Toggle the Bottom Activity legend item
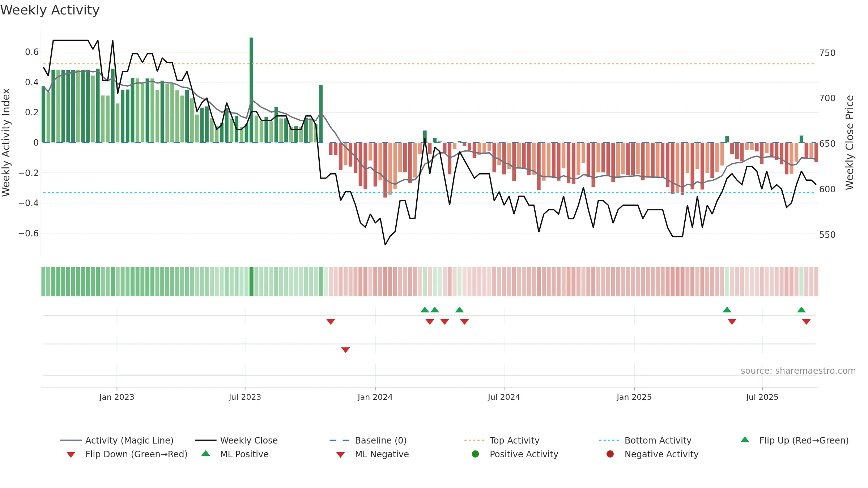 pyautogui.click(x=645, y=440)
